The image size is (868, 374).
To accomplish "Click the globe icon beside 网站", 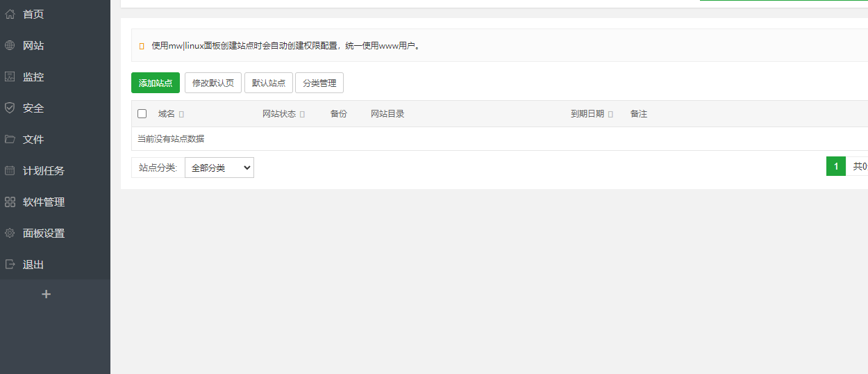I will (x=10, y=45).
